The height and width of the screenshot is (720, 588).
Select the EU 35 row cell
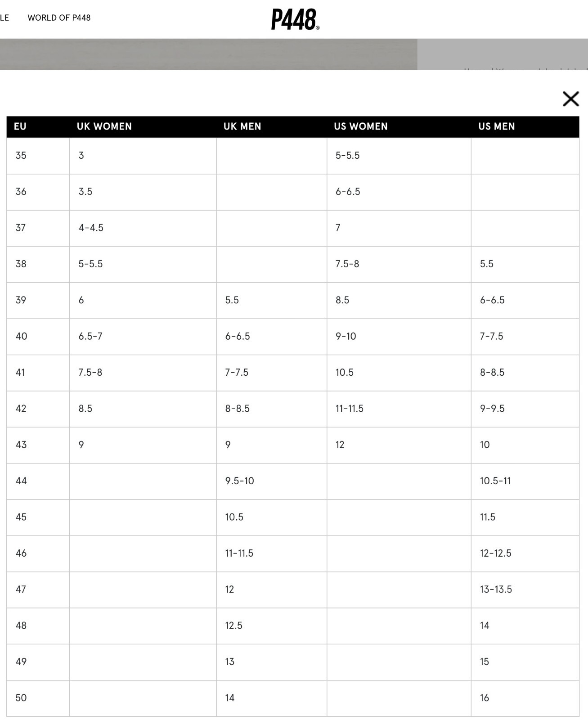point(38,156)
